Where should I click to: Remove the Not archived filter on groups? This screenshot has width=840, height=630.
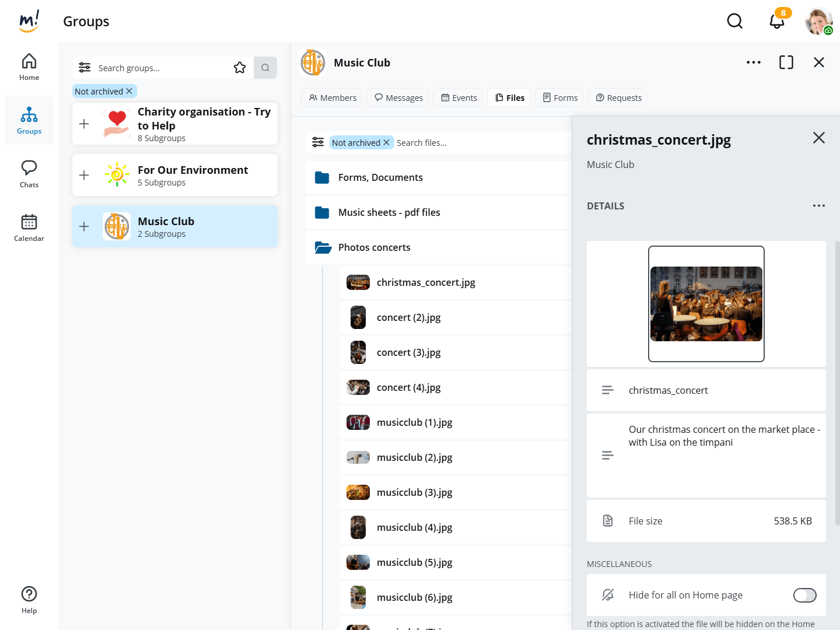click(129, 92)
